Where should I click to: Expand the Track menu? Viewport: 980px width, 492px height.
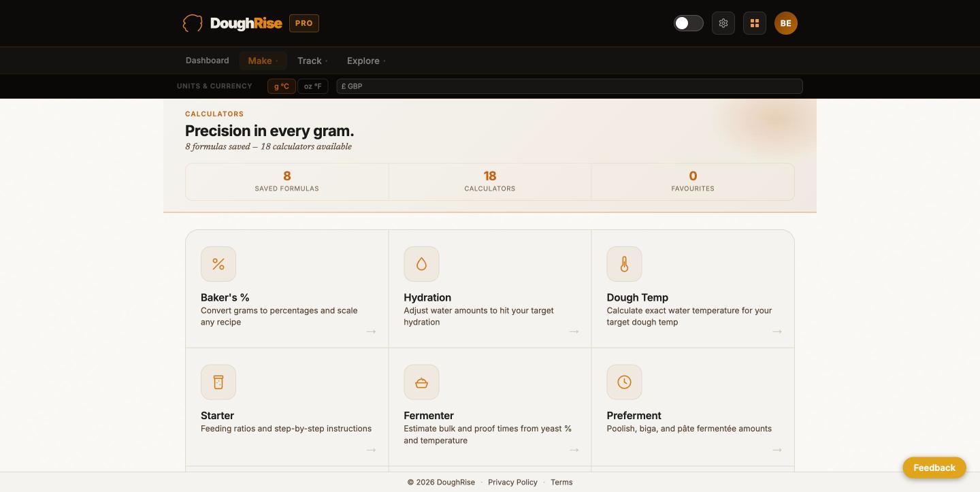[x=312, y=61]
